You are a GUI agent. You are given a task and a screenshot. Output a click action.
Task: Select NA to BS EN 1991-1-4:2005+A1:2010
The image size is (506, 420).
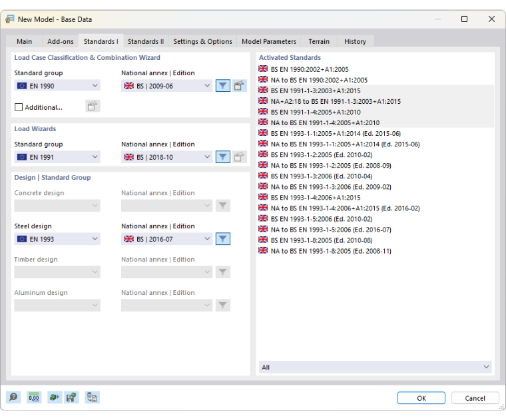(376, 122)
